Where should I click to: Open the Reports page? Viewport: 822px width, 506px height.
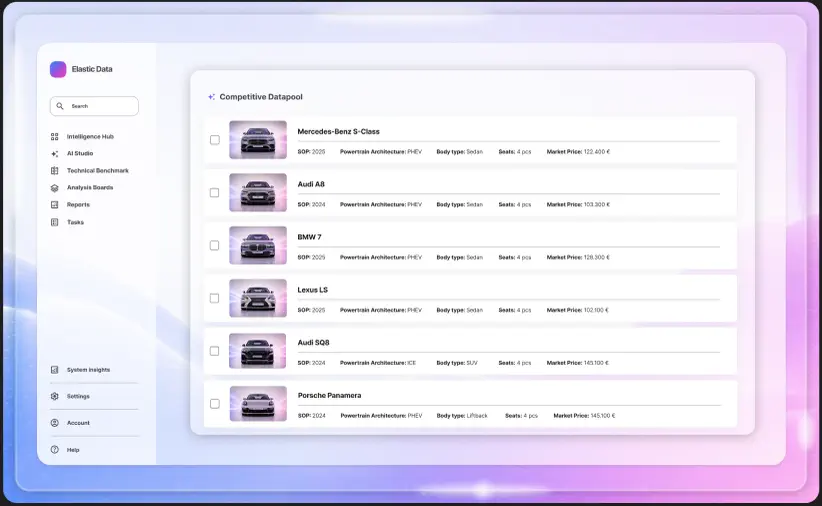[x=78, y=205]
